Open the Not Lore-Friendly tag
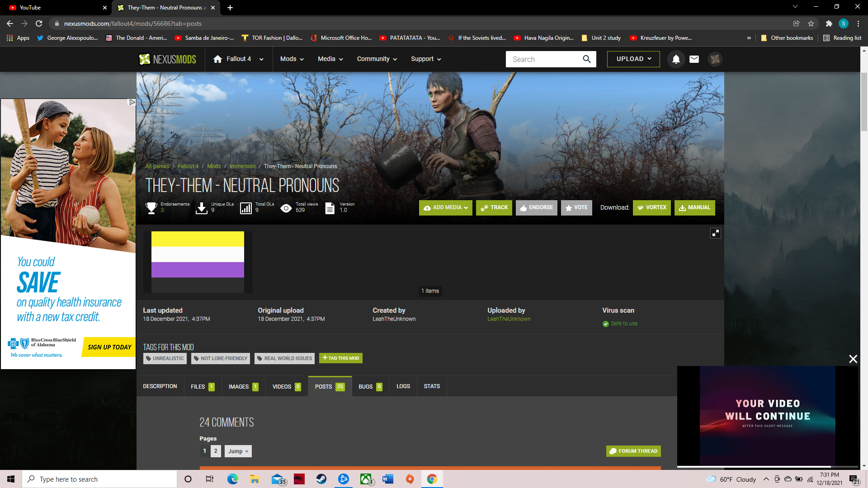The image size is (868, 488). point(221,359)
